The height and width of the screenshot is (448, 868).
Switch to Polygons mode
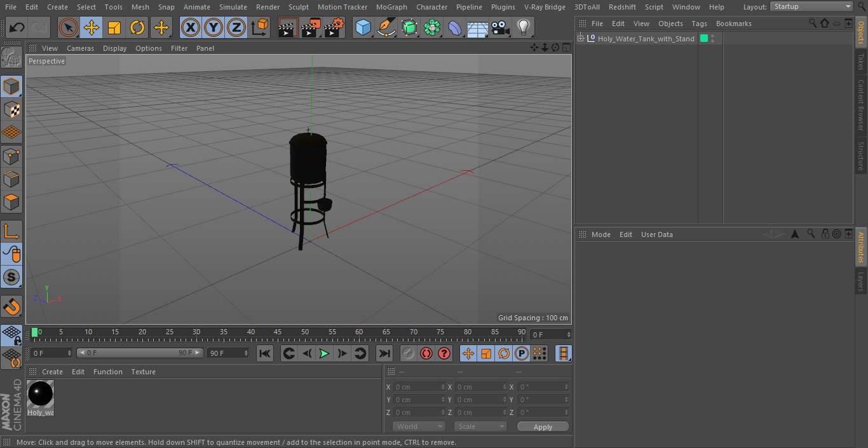(11, 202)
